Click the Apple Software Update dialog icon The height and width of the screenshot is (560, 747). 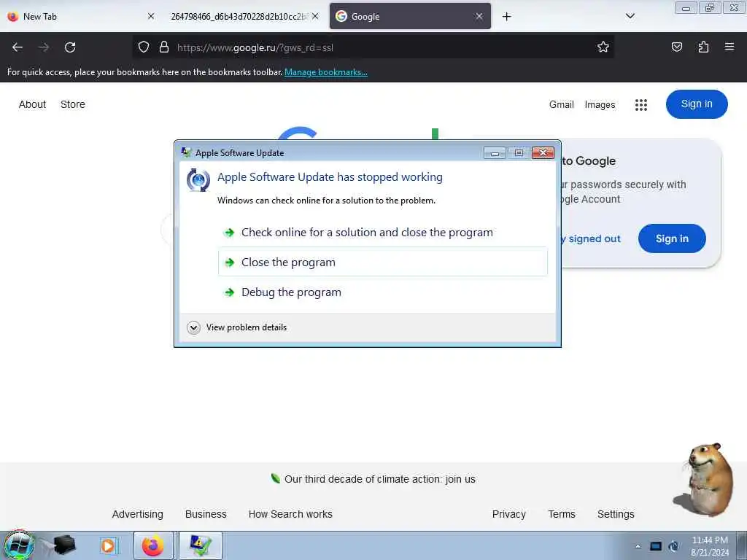click(198, 180)
